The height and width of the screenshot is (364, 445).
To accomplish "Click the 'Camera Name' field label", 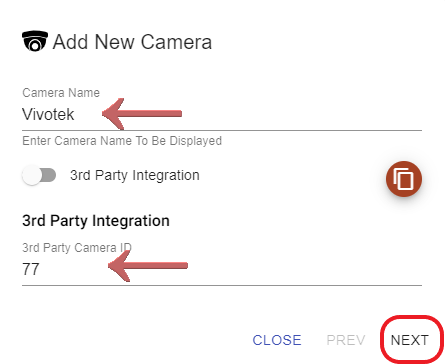I will pos(61,92).
